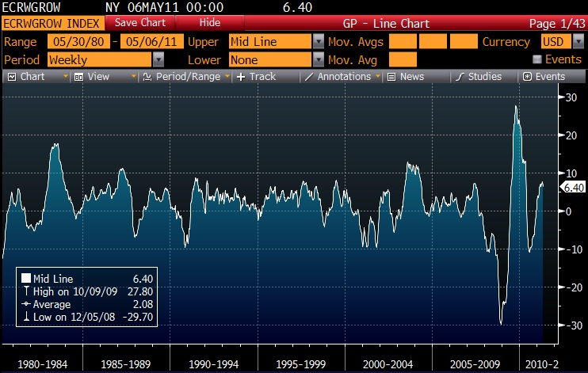Image resolution: width=588 pixels, height=373 pixels.
Task: Click the View grid icon
Action: (x=78, y=78)
